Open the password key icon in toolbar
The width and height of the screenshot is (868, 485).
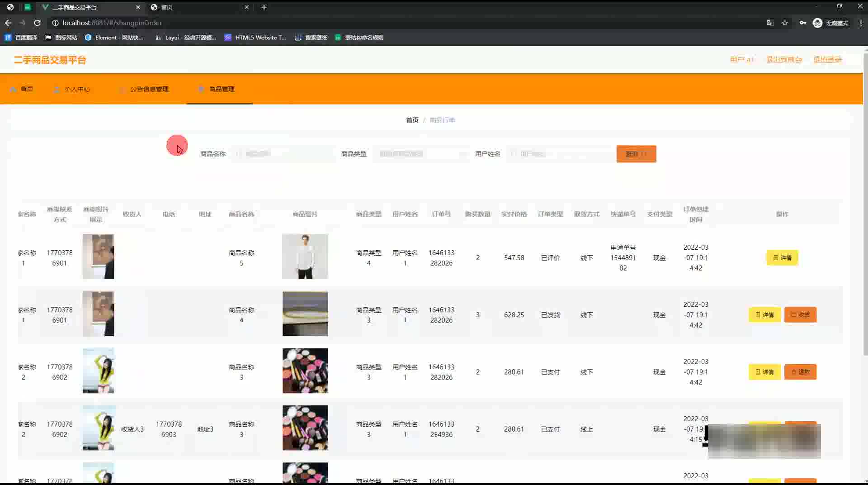pos(802,23)
